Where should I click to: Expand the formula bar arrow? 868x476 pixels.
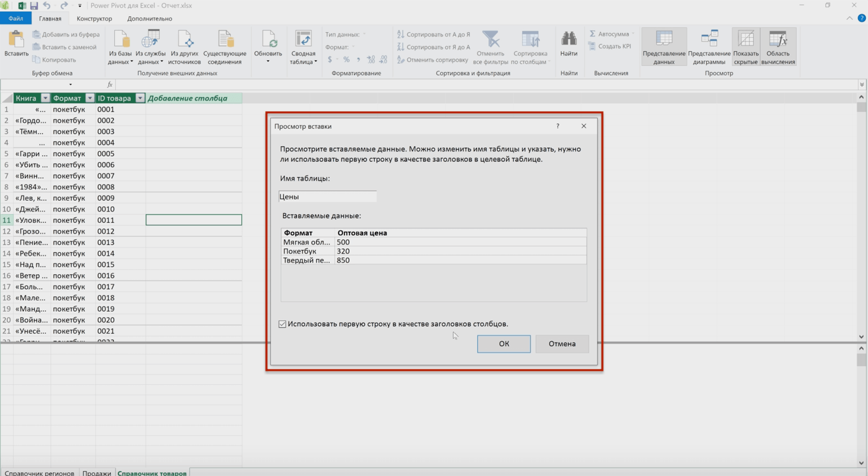[862, 85]
